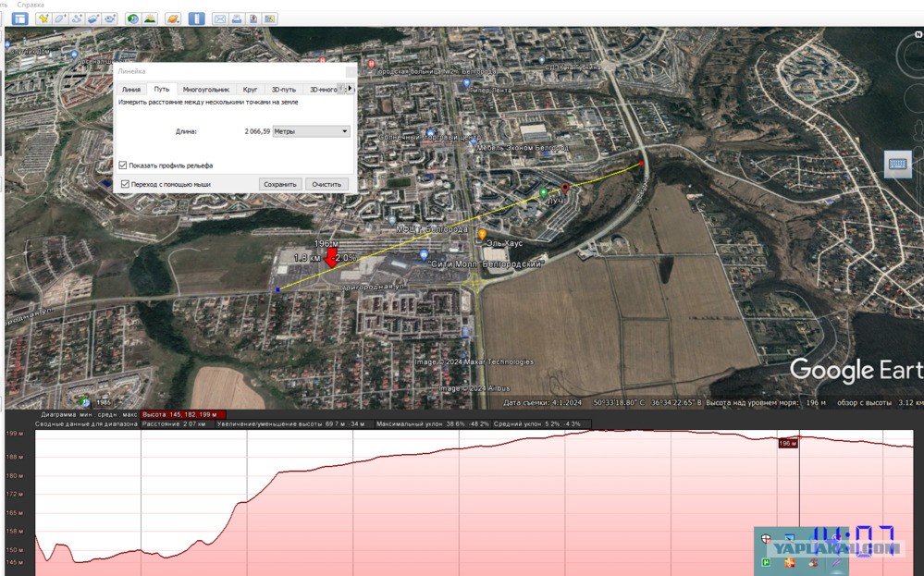Viewport: 924px width, 576px height.
Task: Click the green map pin near ЛУЧ
Action: coord(543,192)
